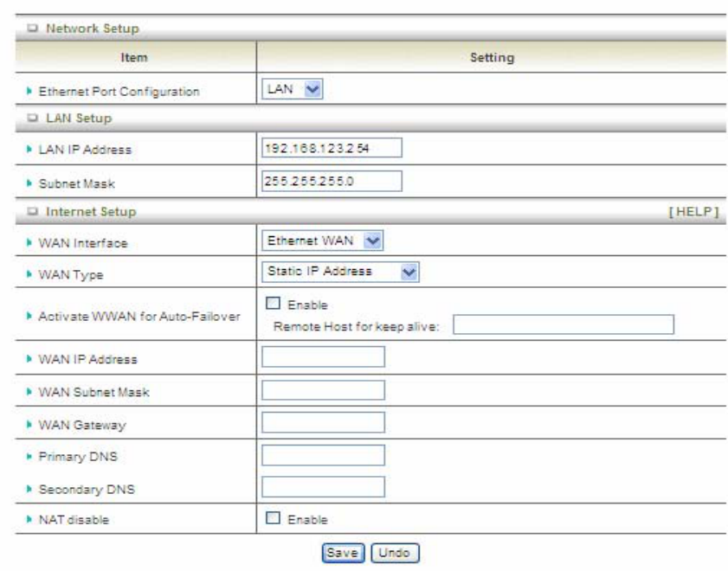Viewport: 728px width, 571px height.
Task: Enable Activate WWAN for Auto-Failover checkbox
Action: pos(273,304)
